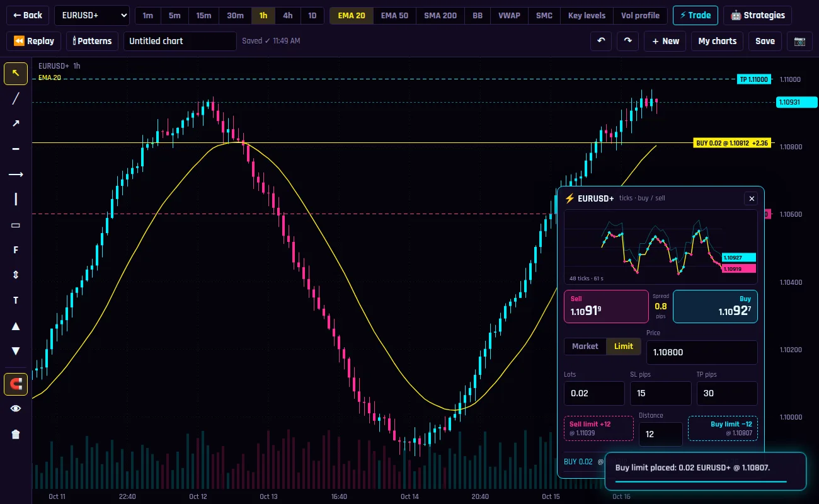Switch to the 1m timeframe
The image size is (819, 504).
[x=148, y=15]
